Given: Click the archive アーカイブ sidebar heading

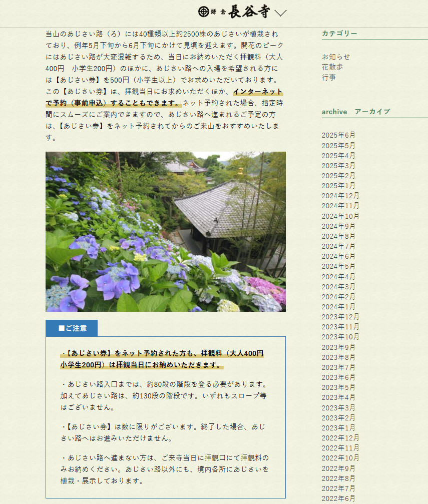Looking at the screenshot, I should [x=356, y=112].
